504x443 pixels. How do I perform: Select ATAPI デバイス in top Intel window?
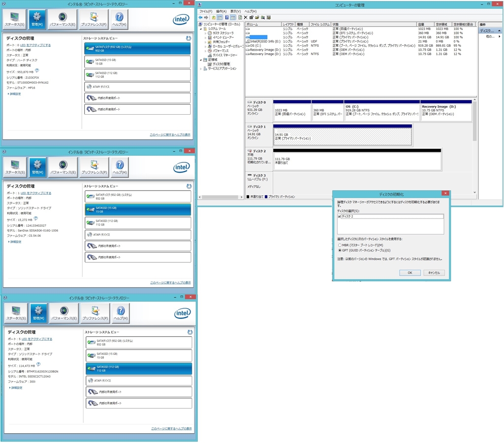pos(137,87)
